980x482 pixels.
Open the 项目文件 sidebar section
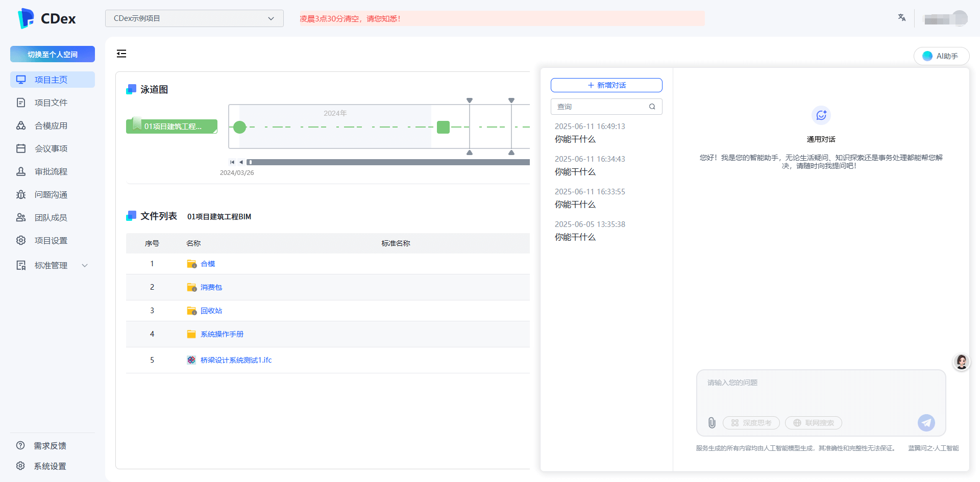tap(51, 103)
